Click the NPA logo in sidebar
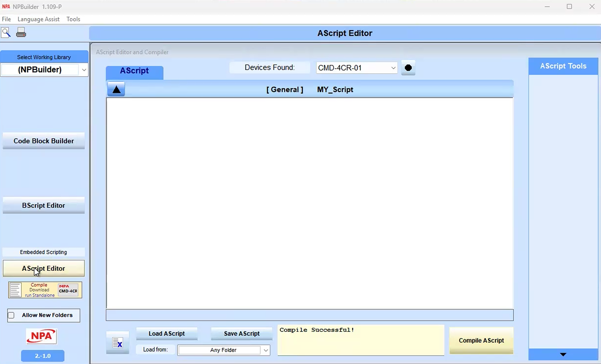601x364 pixels. (x=41, y=336)
